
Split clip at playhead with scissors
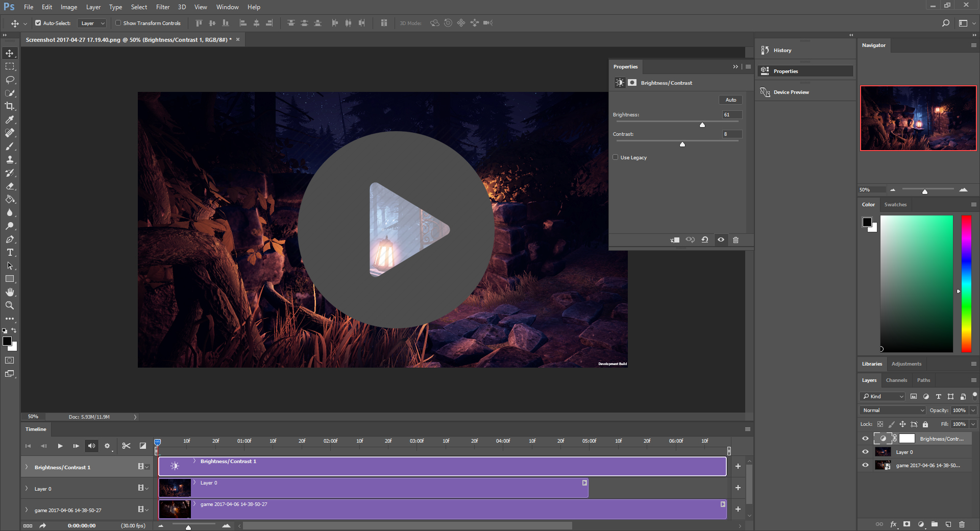tap(126, 446)
